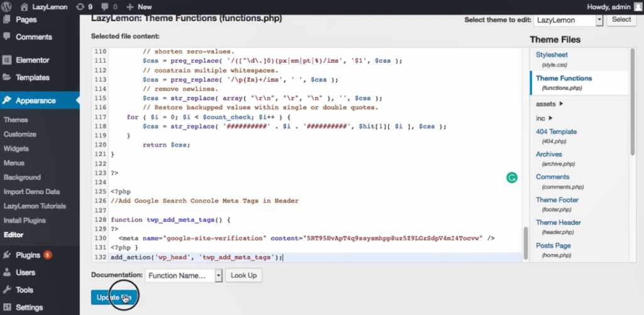This screenshot has height=315, width=644.
Task: Click the Elementor sidebar icon
Action: (6, 60)
